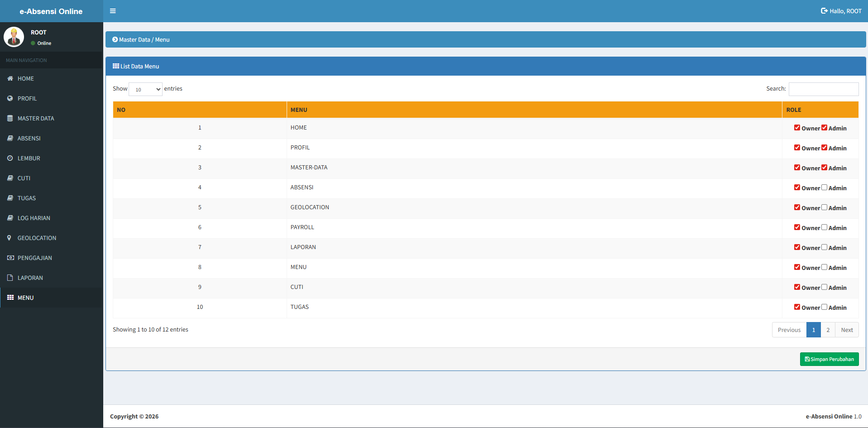Screen dimensions: 868x428
Task: Click the home icon in sidebar
Action: (10, 78)
